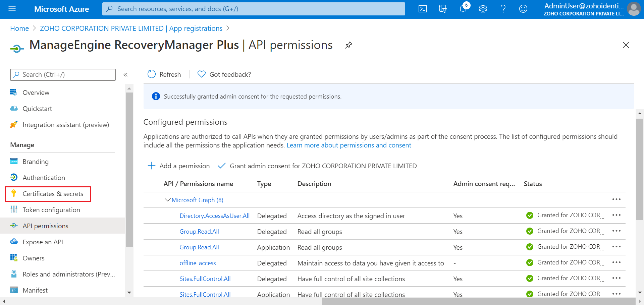Open Azure Cloud Shell icon
Viewport: 644px width, 305px height.
point(423,9)
